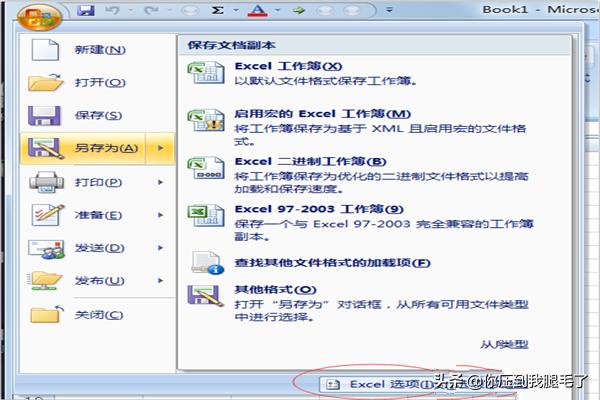600x400 pixels.
Task: Open the Customize Quick Access Toolbar dropdown
Action: (x=389, y=10)
